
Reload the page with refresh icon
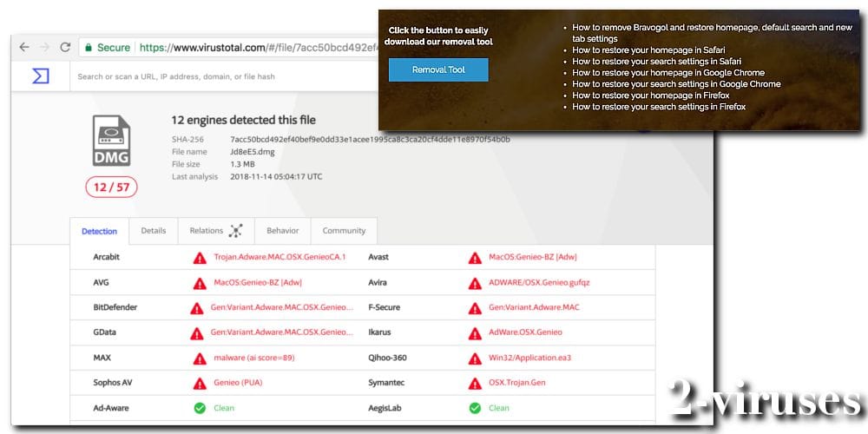pos(65,48)
